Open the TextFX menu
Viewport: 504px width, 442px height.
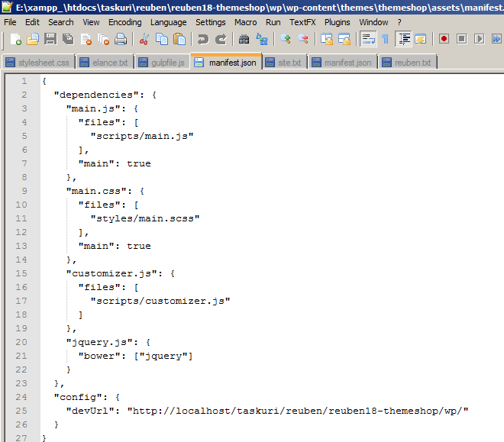pos(302,22)
